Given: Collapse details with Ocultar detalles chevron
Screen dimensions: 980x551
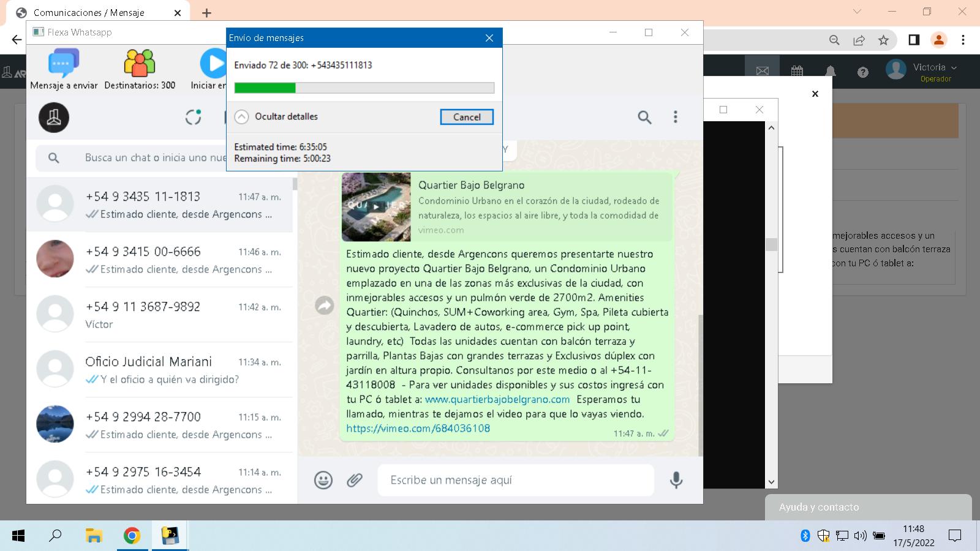Looking at the screenshot, I should pos(242,116).
